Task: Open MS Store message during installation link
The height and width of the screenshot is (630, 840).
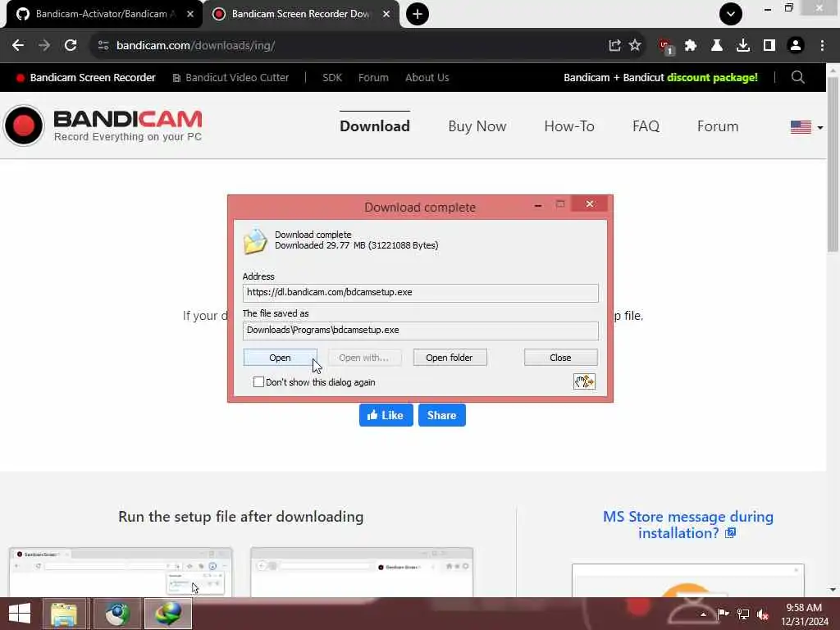Action: [688, 524]
